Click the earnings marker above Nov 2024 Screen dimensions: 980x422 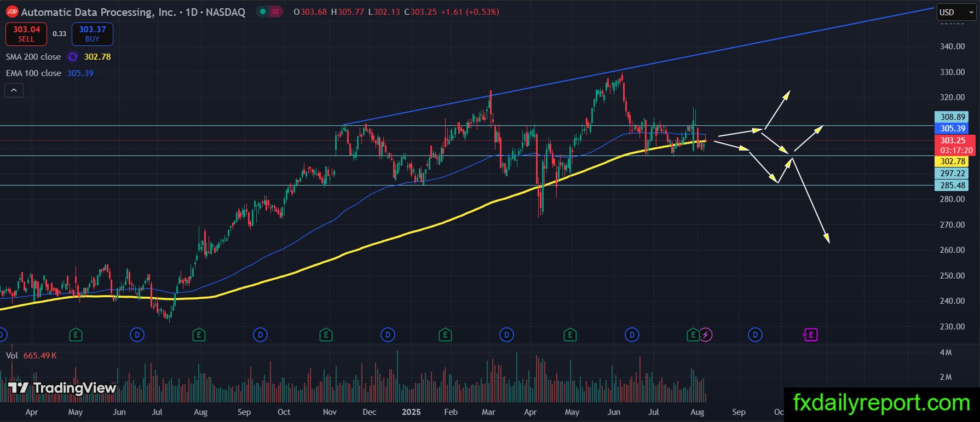pos(326,334)
